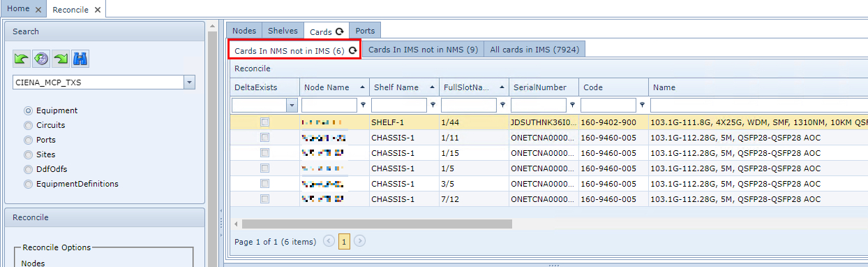Click the Name column filter input
868x267 pixels.
pyautogui.click(x=759, y=105)
